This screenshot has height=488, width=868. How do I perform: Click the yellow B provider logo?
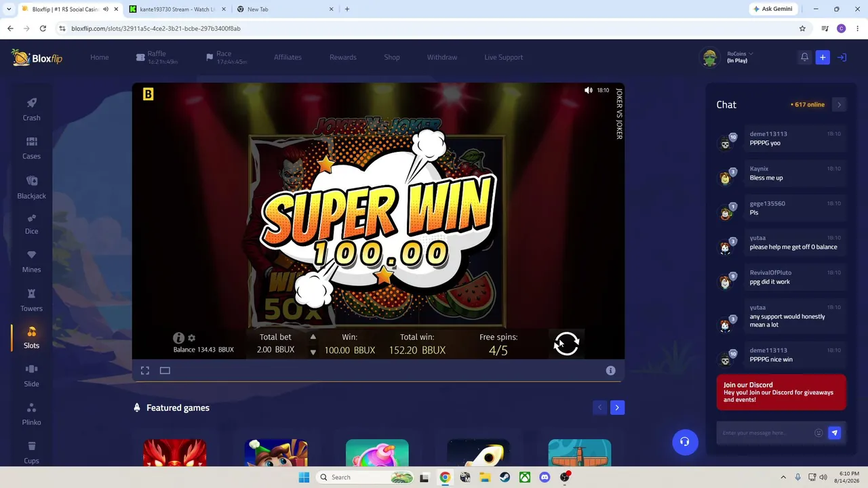tap(149, 94)
